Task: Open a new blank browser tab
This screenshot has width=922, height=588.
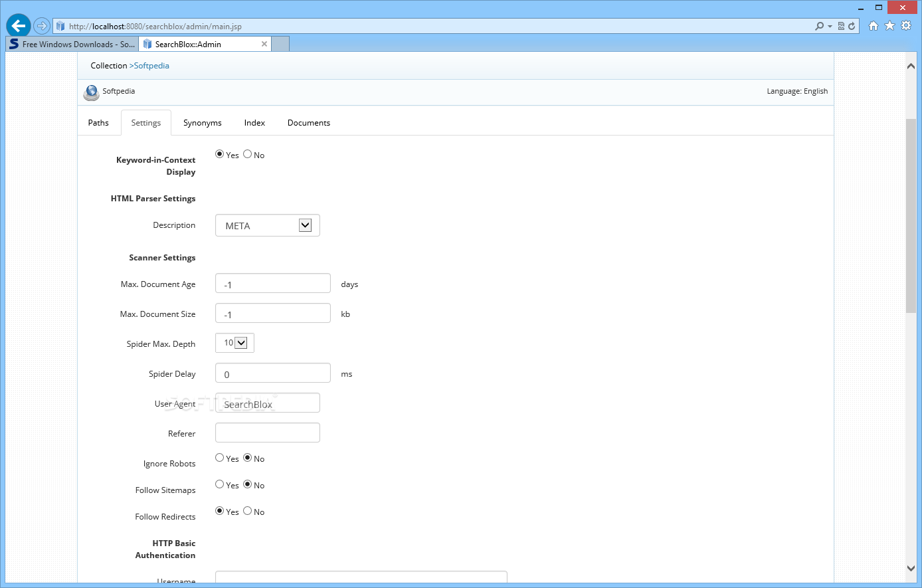Action: [x=281, y=44]
